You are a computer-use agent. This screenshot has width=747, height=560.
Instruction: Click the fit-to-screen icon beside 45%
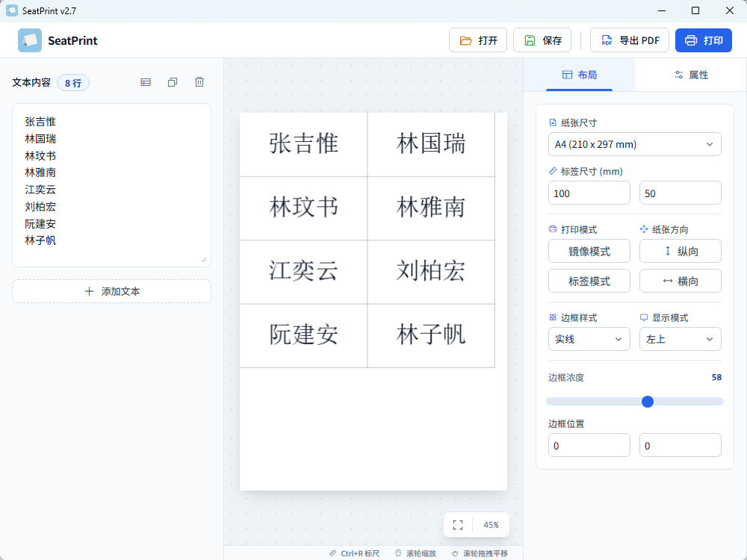point(458,525)
